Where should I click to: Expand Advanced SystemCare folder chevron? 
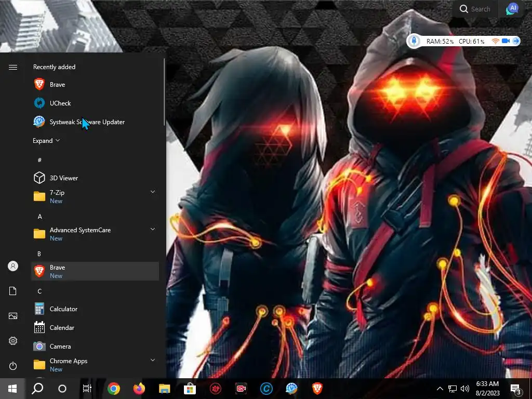click(153, 229)
